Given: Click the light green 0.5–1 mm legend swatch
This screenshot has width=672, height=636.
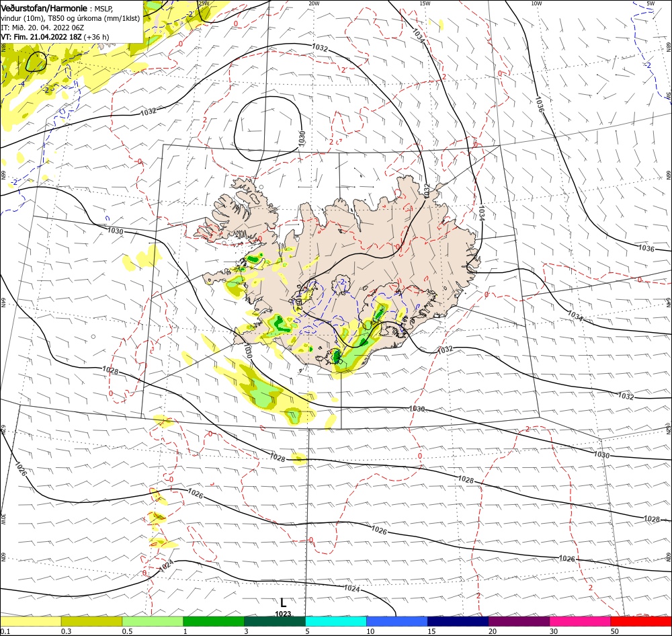Looking at the screenshot, I should point(153,621).
